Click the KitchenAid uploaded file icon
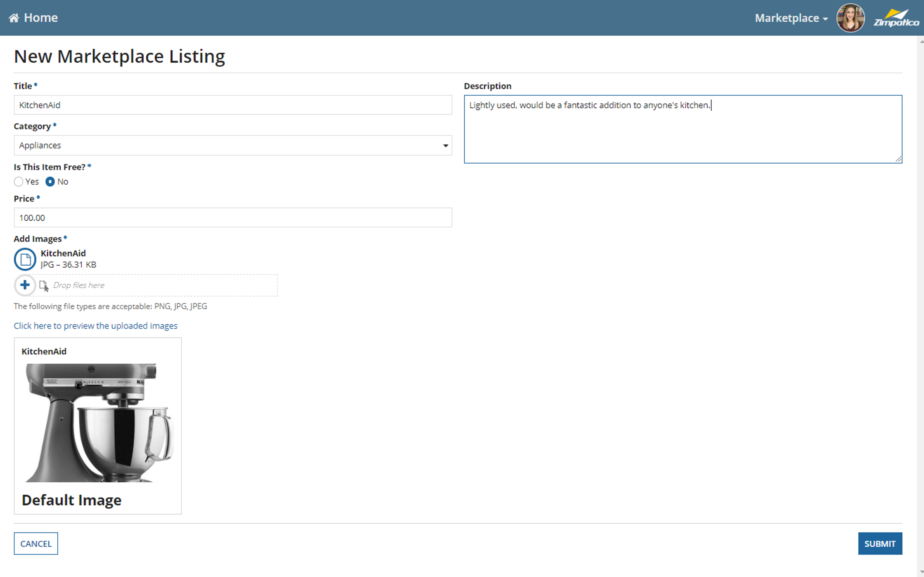The image size is (924, 577). 25,259
